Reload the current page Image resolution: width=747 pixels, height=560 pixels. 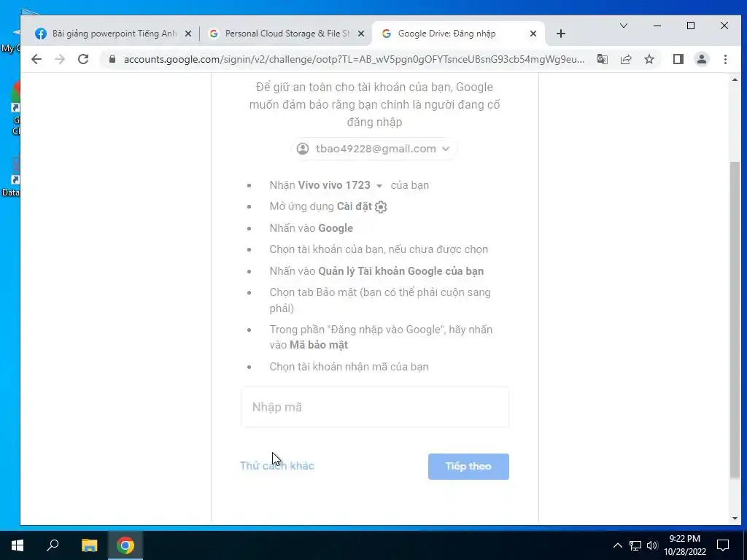click(83, 59)
